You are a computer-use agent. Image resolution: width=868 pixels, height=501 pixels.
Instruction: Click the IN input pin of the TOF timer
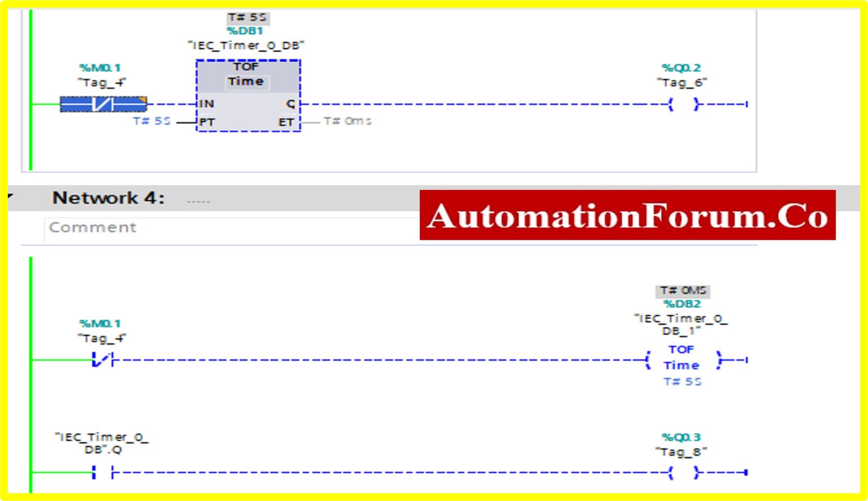(x=205, y=104)
